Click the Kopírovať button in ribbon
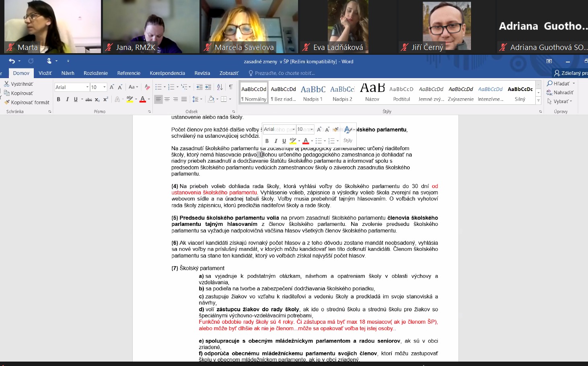Viewport: 588px width, 366px height. pyautogui.click(x=19, y=93)
